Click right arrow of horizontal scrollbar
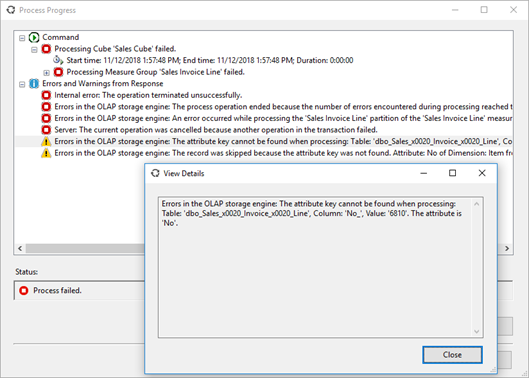The image size is (529, 378). [x=507, y=248]
